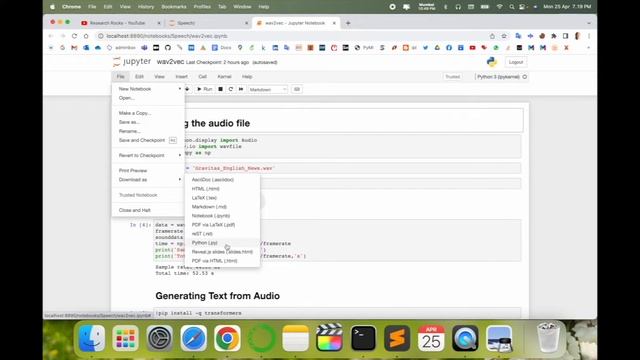Open Finder from the Dock
The height and width of the screenshot is (360, 640).
click(91, 338)
